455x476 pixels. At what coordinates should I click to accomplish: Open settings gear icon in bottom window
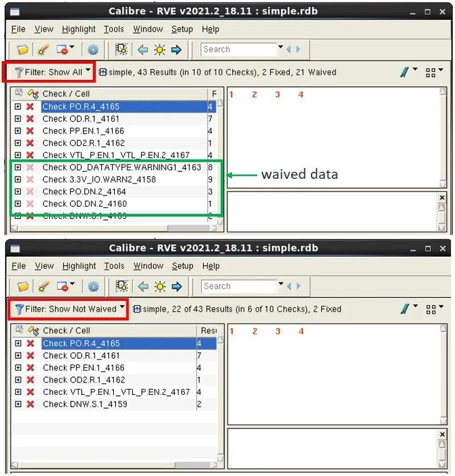[93, 286]
